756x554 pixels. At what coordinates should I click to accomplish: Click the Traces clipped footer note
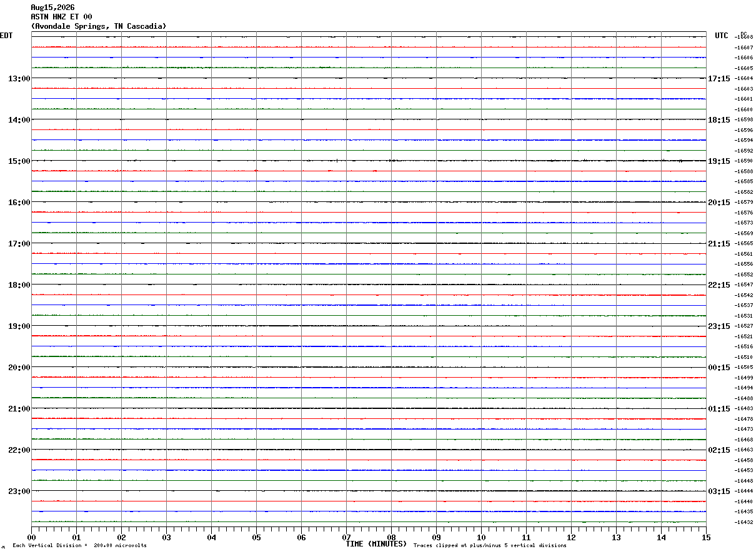[x=490, y=546]
